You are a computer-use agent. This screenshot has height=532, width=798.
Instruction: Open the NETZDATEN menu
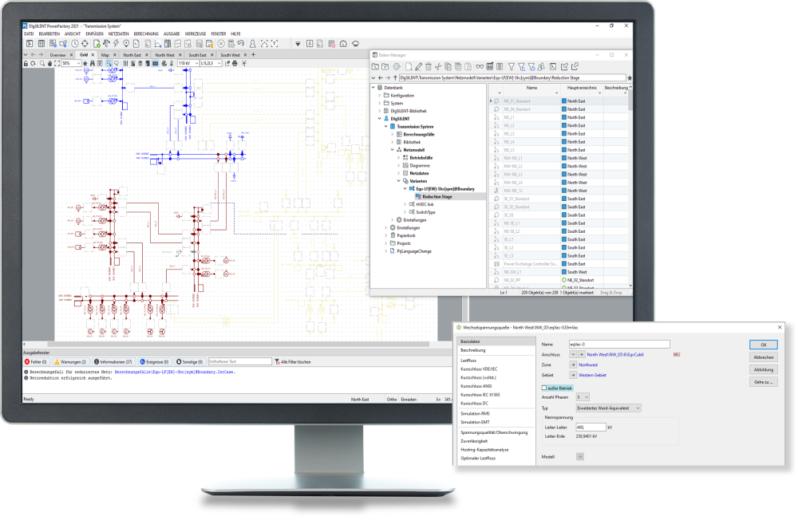(119, 33)
